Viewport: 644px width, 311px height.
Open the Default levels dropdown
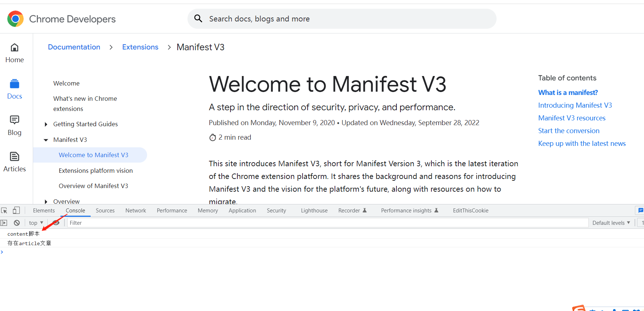click(611, 223)
